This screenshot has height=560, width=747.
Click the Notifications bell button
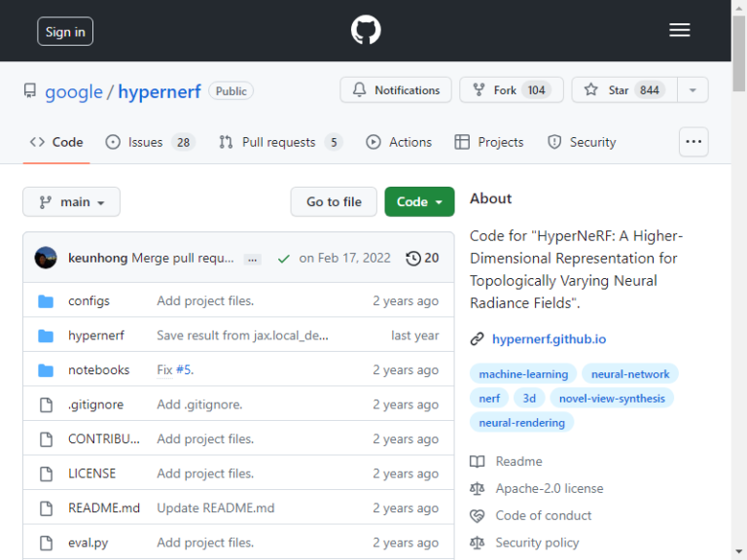pos(396,90)
